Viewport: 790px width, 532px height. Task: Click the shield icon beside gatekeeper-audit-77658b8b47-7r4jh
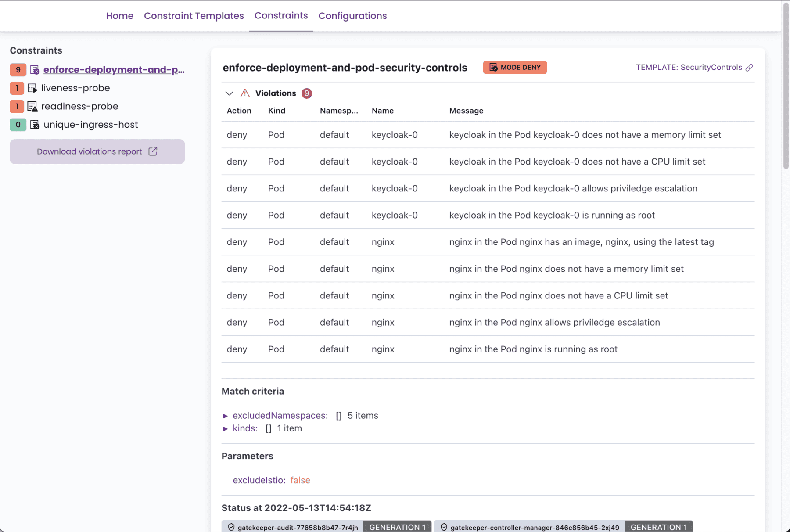[x=231, y=527]
